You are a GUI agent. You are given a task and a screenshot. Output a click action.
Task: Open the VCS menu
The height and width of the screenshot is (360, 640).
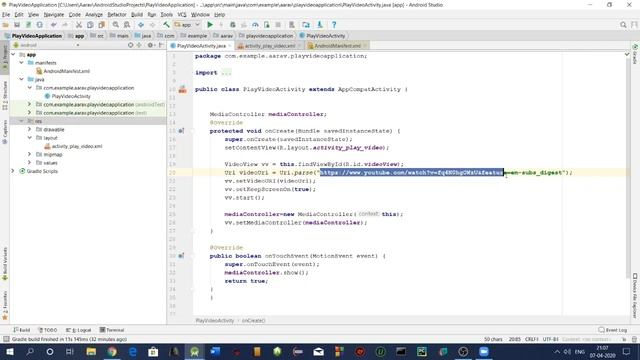coord(182,14)
